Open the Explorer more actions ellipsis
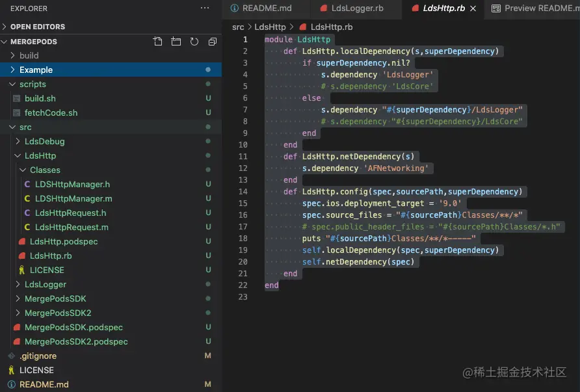The width and height of the screenshot is (580, 392). 205,8
